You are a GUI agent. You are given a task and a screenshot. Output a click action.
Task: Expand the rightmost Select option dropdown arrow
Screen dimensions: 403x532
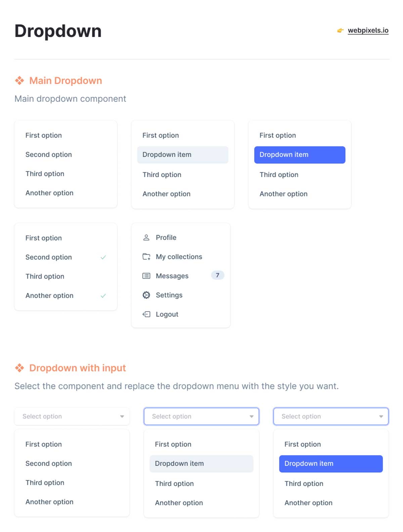pyautogui.click(x=381, y=416)
